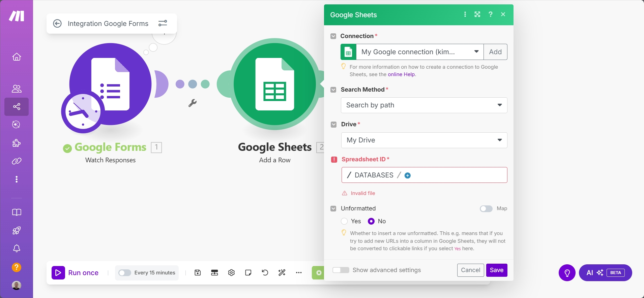This screenshot has width=644, height=298.
Task: Show more sidebar options (three dots)
Action: (17, 179)
